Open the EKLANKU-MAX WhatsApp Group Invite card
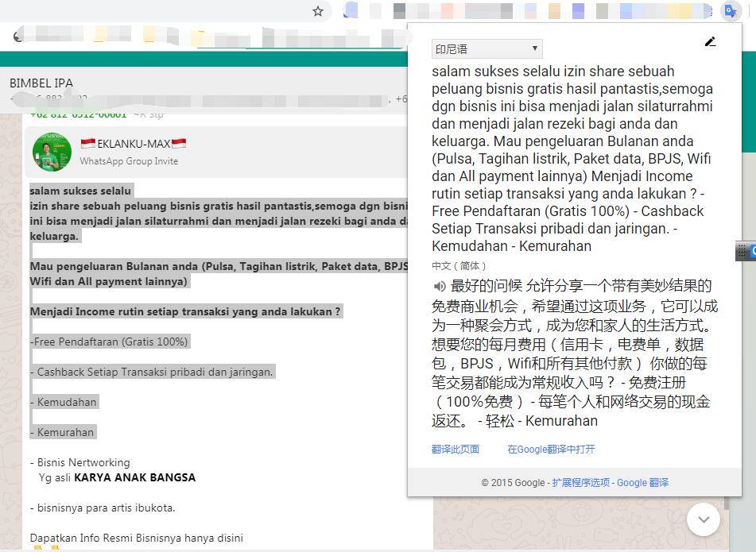Screen dimensions: 756x552 coord(217,152)
